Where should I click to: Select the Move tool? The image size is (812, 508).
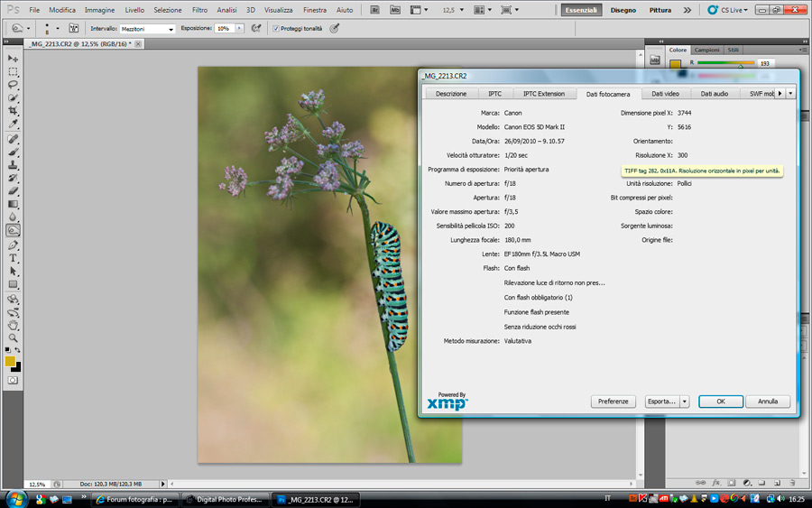coord(14,59)
